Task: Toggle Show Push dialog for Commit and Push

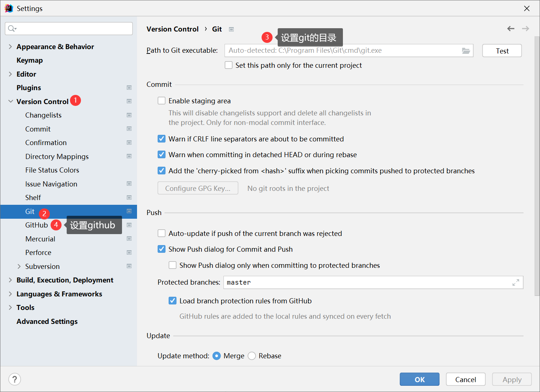Action: (x=162, y=249)
